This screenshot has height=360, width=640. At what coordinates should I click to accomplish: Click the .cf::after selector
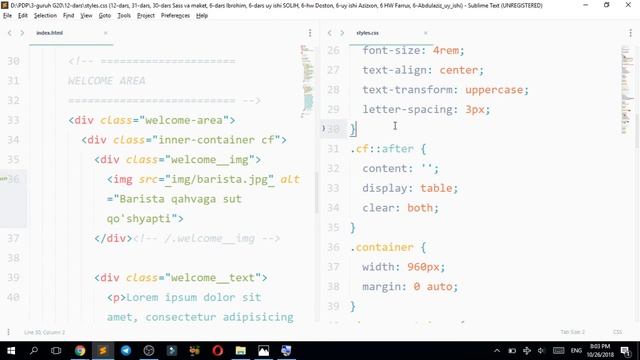coord(382,149)
